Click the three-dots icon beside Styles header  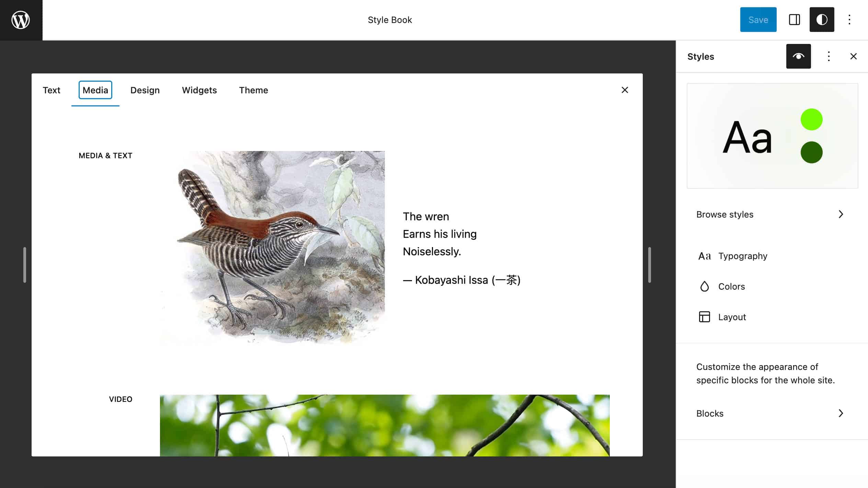tap(828, 56)
